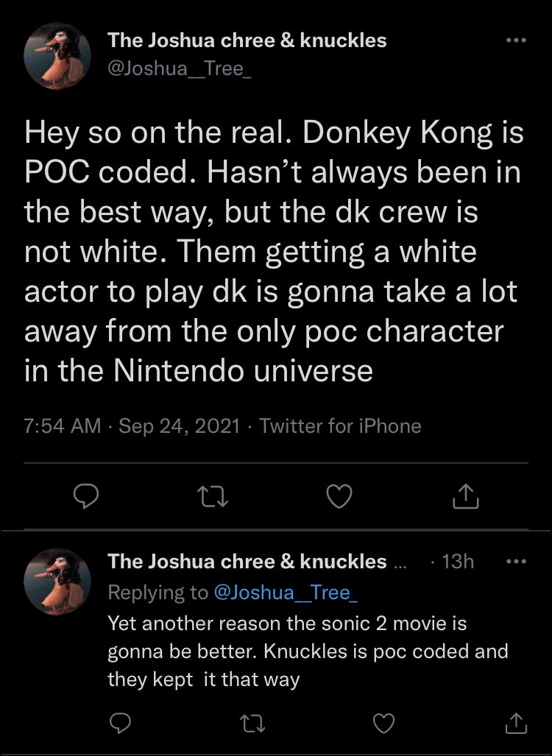The height and width of the screenshot is (756, 552).
Task: Open the reply tweet's profile avatar
Action: (x=57, y=582)
